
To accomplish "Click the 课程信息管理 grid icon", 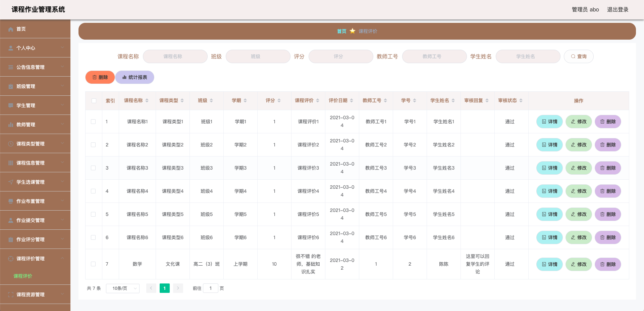I will (x=11, y=163).
